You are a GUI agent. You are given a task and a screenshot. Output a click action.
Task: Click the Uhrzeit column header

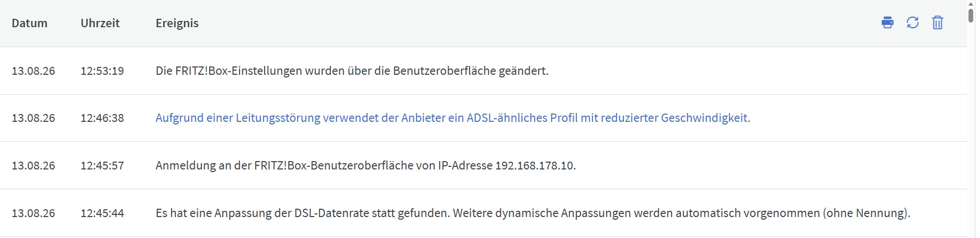[100, 23]
